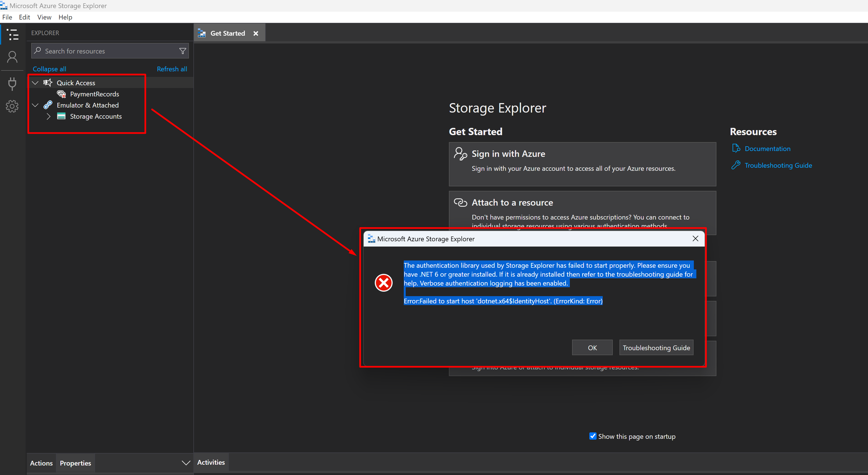The height and width of the screenshot is (475, 868).
Task: Click the Attach to a resource link icon
Action: 460,203
